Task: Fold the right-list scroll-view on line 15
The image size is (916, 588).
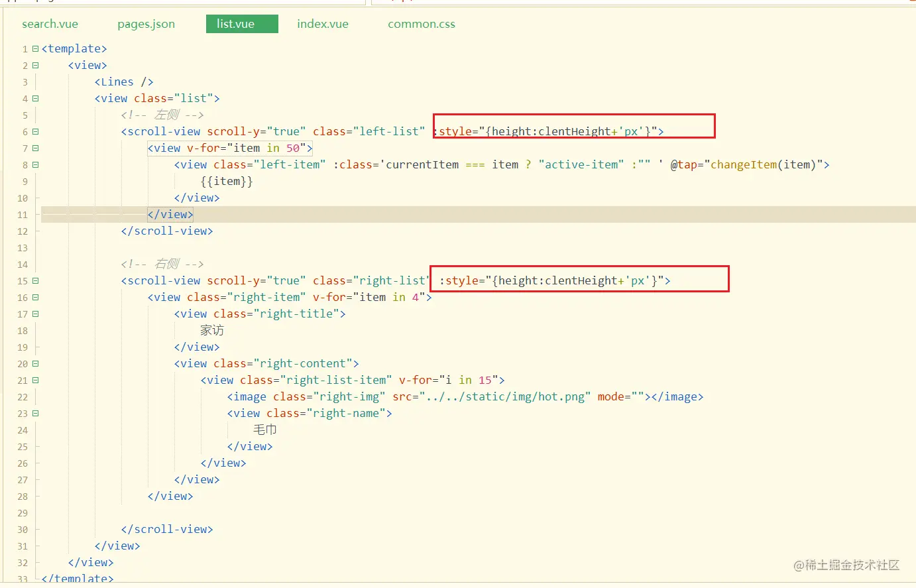Action: click(36, 280)
